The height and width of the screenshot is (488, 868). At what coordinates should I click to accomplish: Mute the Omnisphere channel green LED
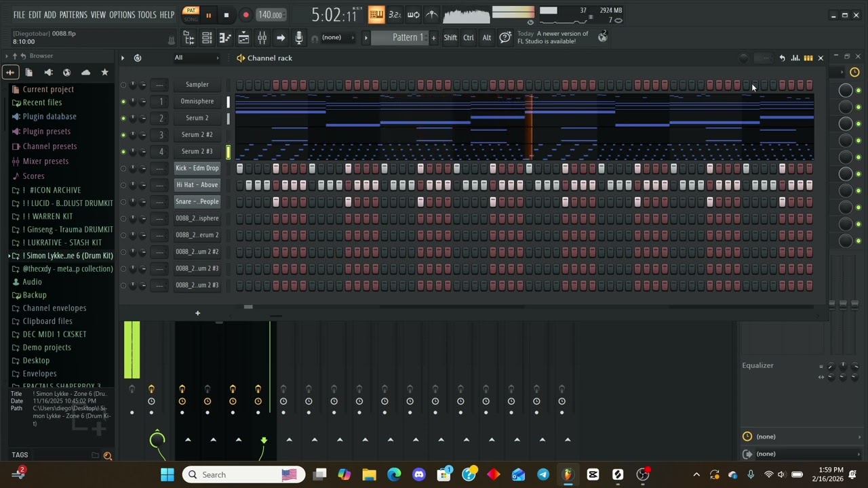123,102
